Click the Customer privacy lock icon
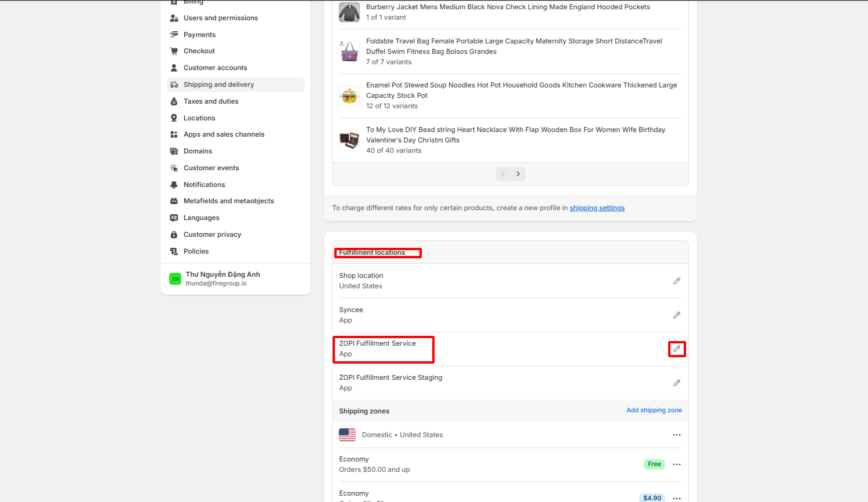The height and width of the screenshot is (502, 868). (174, 234)
